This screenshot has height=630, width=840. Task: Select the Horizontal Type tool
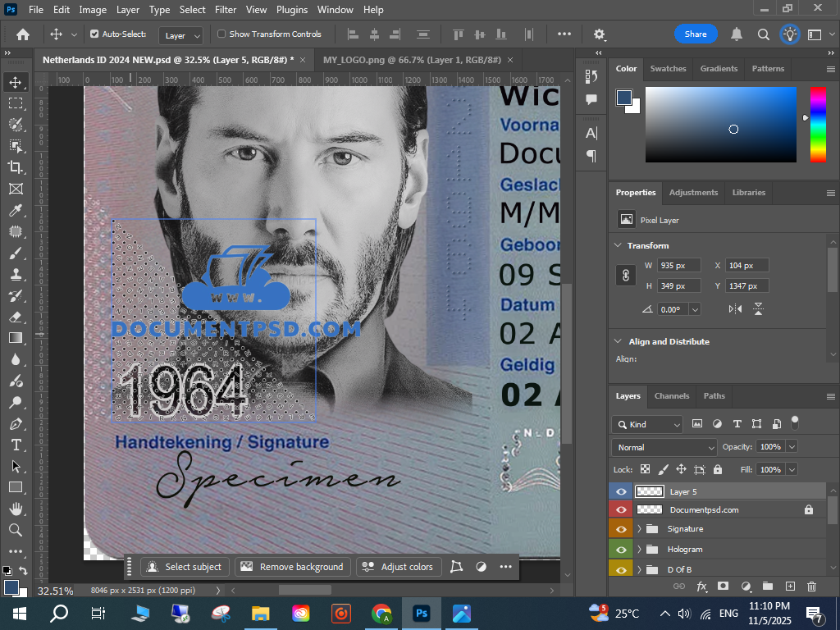click(x=16, y=445)
